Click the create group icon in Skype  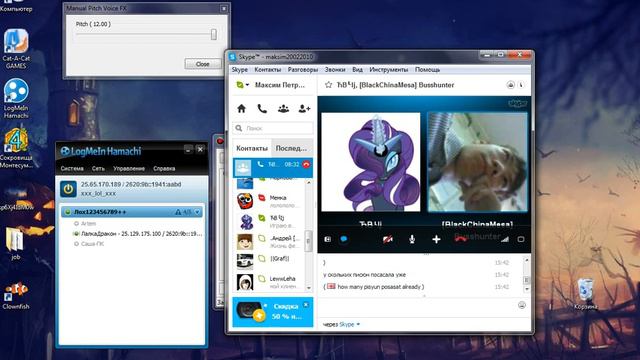tap(283, 109)
